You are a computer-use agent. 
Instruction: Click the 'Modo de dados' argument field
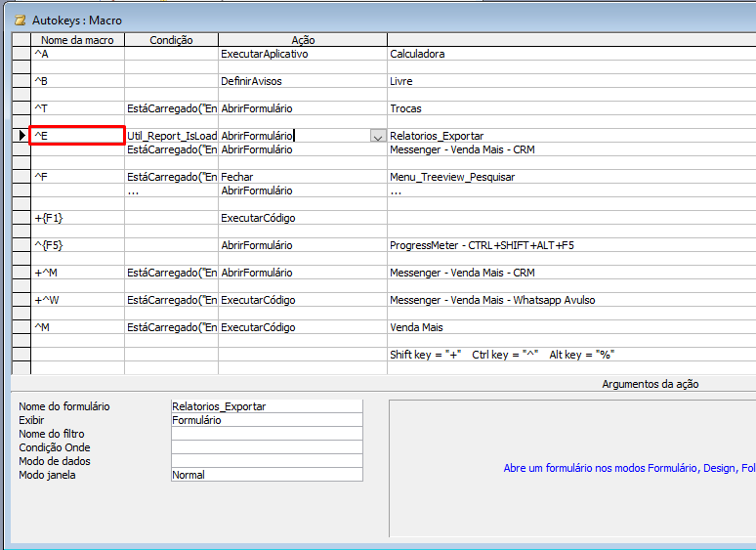(266, 461)
